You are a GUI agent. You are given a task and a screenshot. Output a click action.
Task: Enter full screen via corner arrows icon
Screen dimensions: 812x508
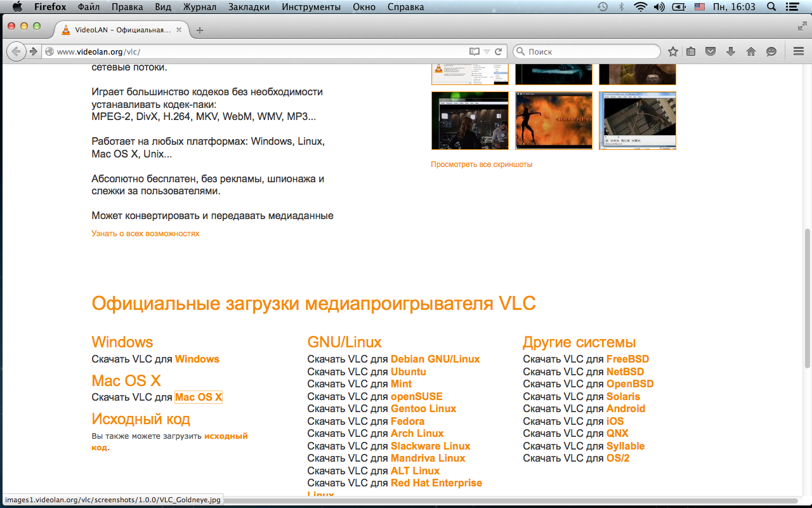point(802,26)
